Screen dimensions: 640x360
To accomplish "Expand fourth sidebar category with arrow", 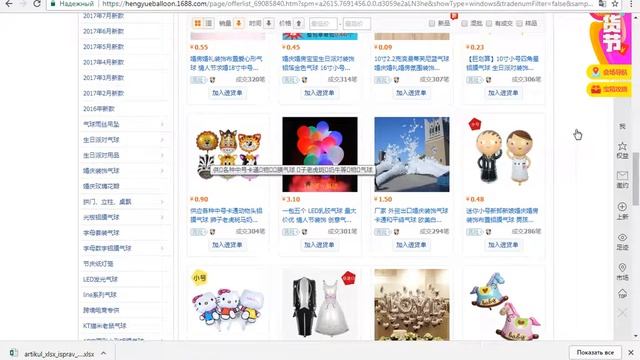I will (162, 171).
